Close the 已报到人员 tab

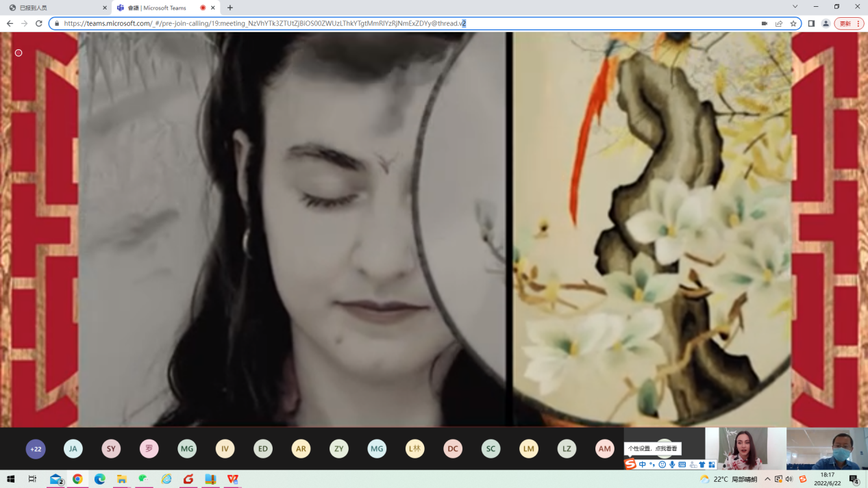105,8
